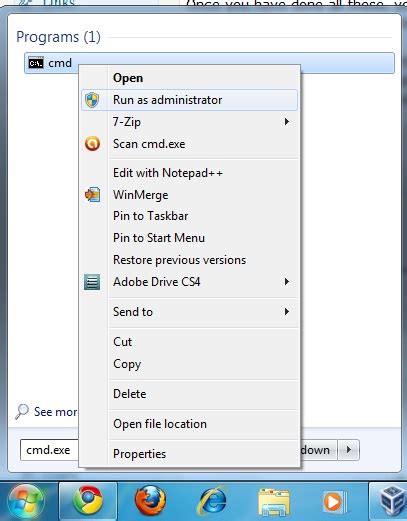The image size is (407, 521).
Task: Click the Windows Start orb
Action: [26, 501]
